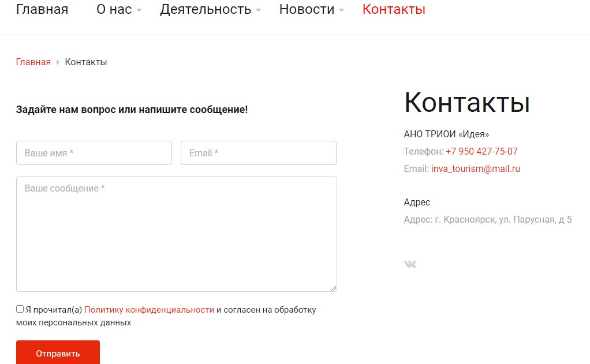Screen dimensions: 590x364
Task: Go to Главная in the top navigation
Action: [x=42, y=10]
